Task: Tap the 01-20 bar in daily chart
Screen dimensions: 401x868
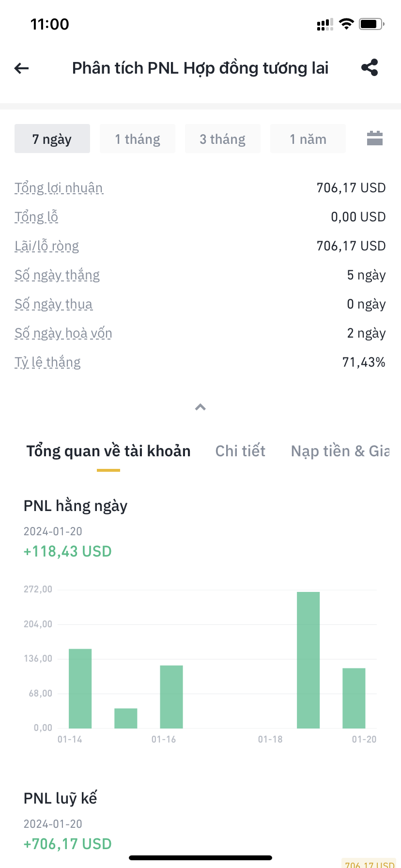Action: pos(354,698)
